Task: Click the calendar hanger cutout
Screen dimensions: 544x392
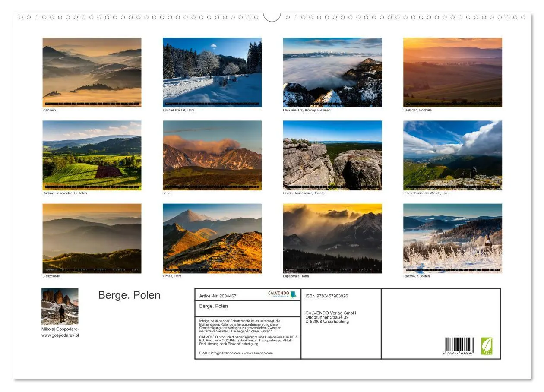Action: click(x=272, y=17)
